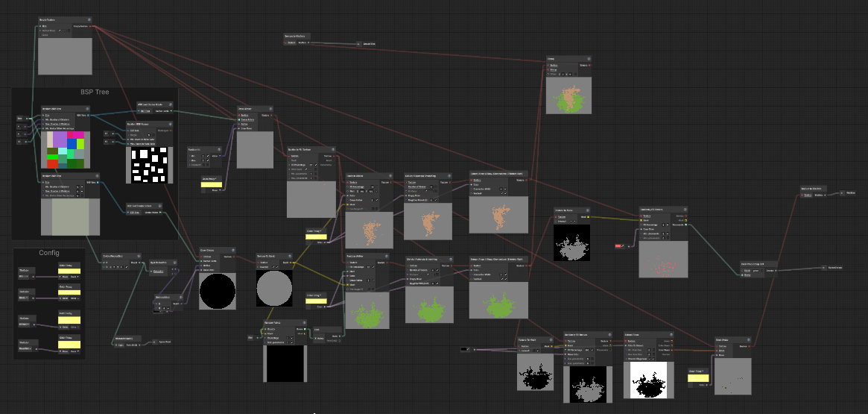Click header icon of the solid-black-preview node

coord(305,322)
